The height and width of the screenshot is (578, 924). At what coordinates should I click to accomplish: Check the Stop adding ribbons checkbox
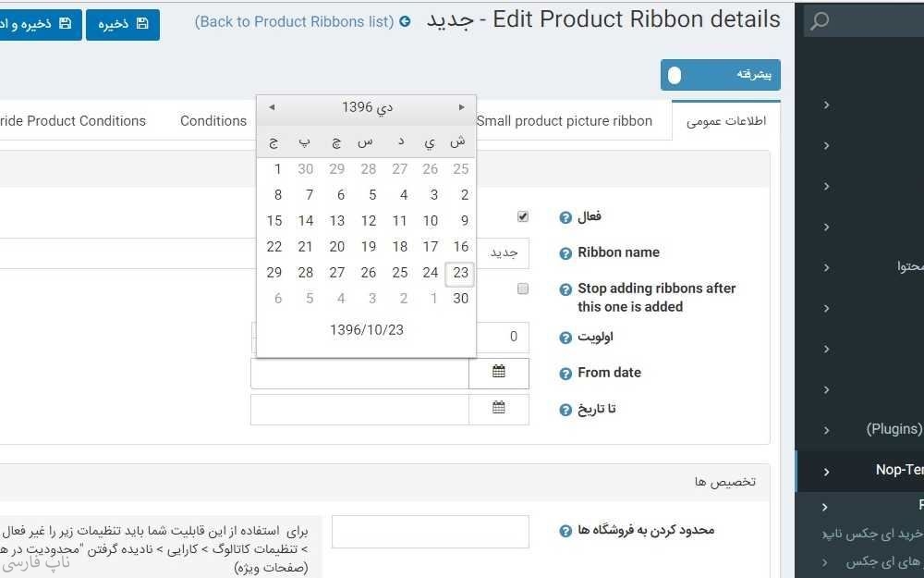tap(523, 289)
